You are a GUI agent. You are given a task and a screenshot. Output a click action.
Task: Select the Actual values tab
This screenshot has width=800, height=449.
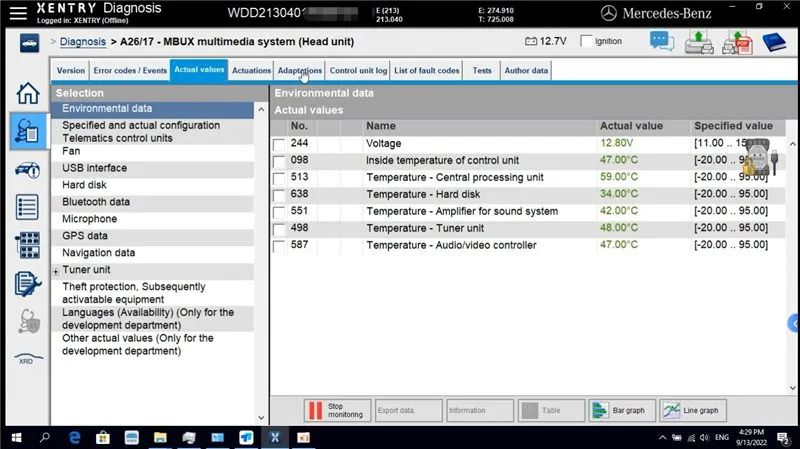(199, 70)
